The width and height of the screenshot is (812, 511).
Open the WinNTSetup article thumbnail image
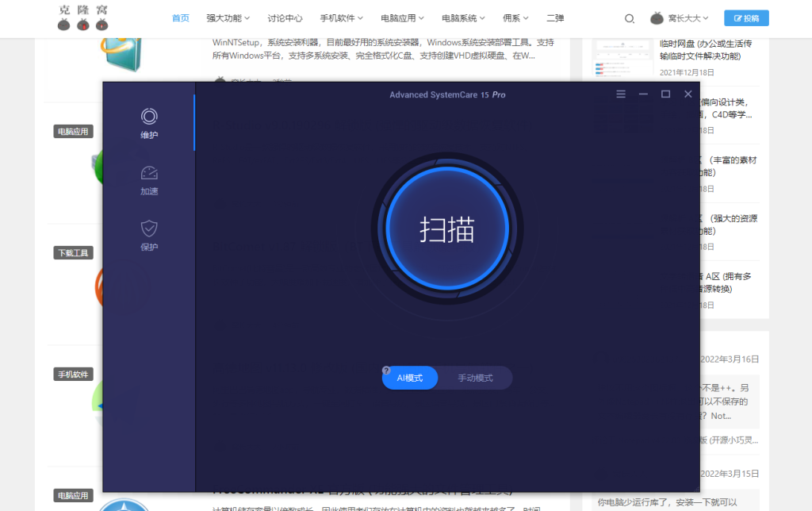click(121, 54)
